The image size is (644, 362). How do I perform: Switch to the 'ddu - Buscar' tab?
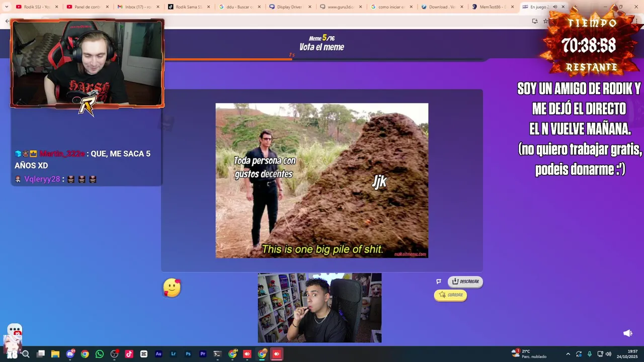(239, 7)
